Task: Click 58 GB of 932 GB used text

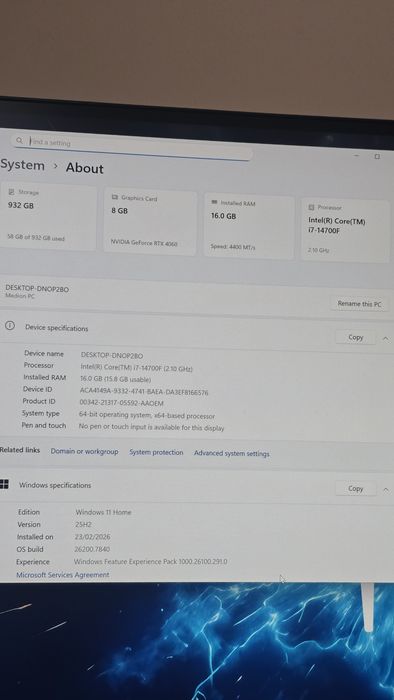Action: click(x=36, y=238)
